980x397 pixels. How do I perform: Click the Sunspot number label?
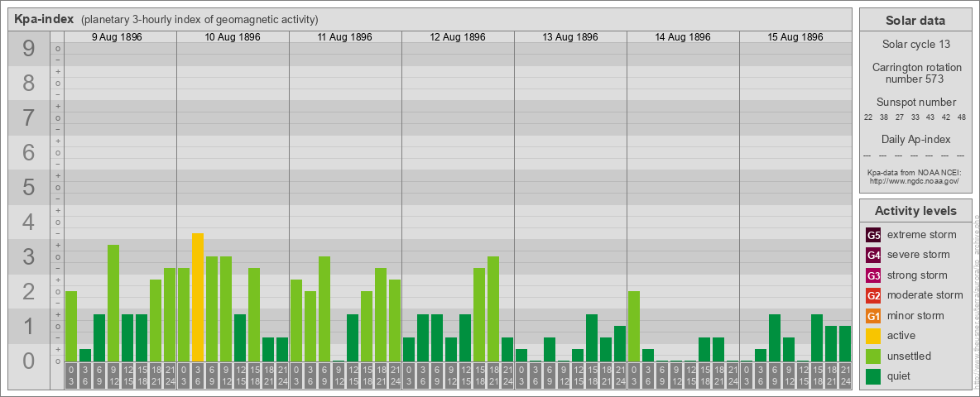[x=915, y=103]
